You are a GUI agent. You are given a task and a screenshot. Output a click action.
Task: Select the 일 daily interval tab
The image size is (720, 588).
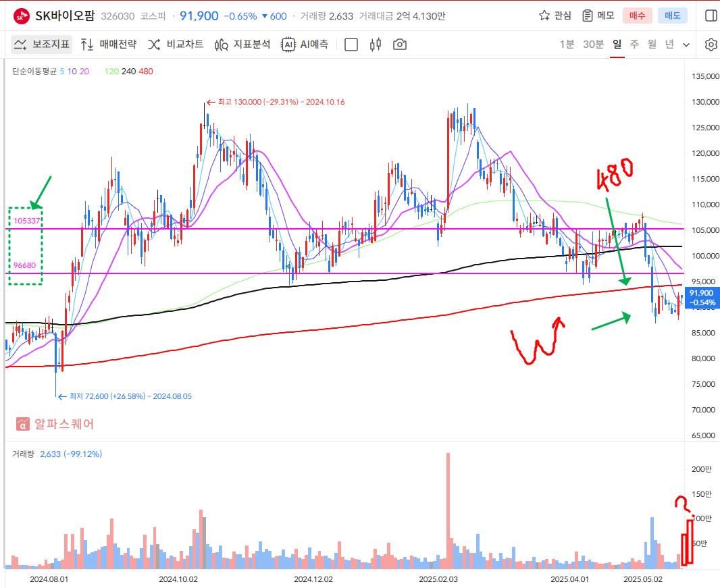pyautogui.click(x=617, y=45)
